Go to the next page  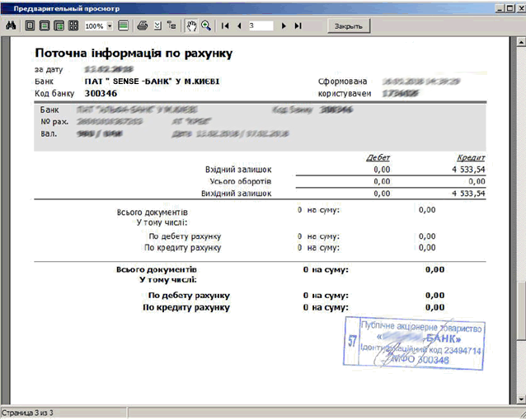tap(284, 26)
